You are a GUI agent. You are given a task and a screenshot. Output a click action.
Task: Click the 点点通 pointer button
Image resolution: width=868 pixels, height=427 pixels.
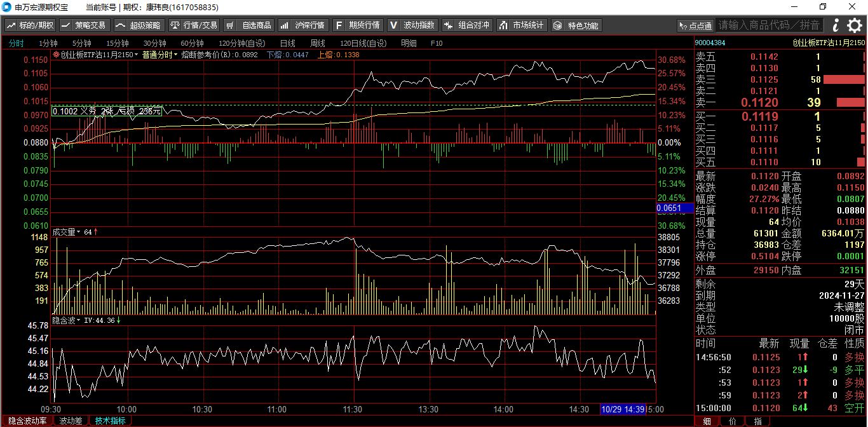coord(695,25)
